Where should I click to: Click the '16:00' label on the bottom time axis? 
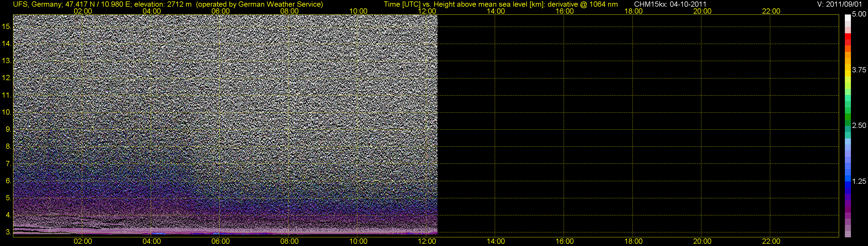click(x=565, y=241)
